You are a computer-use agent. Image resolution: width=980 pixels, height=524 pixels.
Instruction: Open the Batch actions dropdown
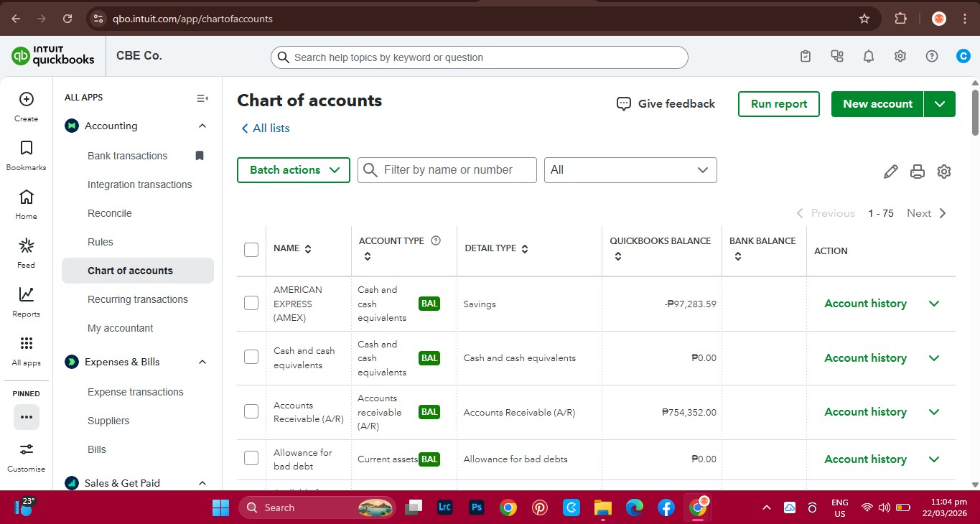294,170
